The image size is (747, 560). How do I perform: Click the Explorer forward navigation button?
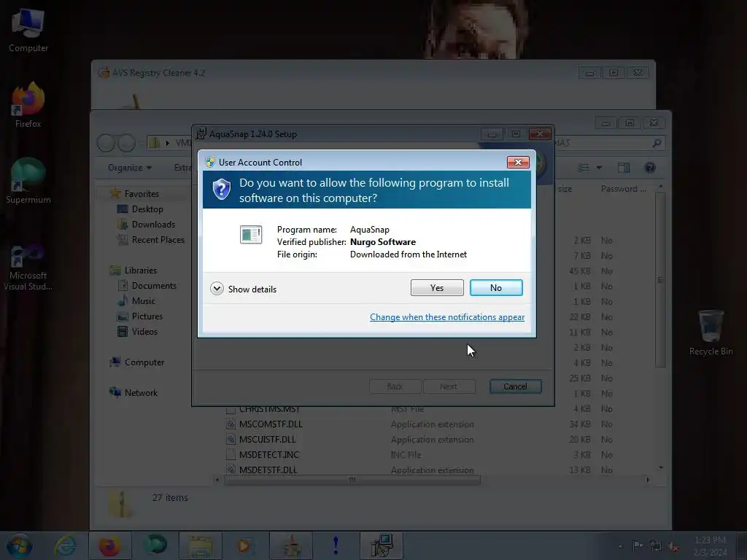126,143
